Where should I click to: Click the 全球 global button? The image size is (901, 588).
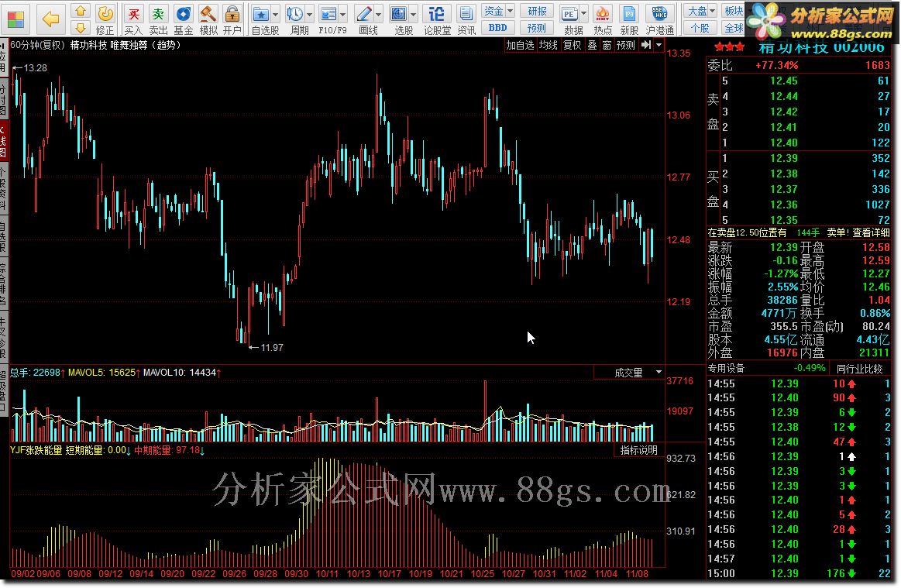tap(734, 28)
